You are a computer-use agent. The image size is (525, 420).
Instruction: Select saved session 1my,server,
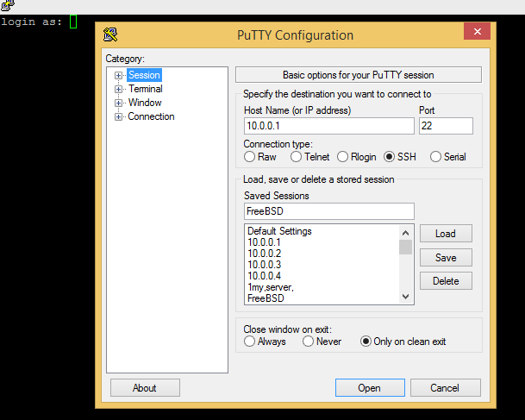coord(271,287)
